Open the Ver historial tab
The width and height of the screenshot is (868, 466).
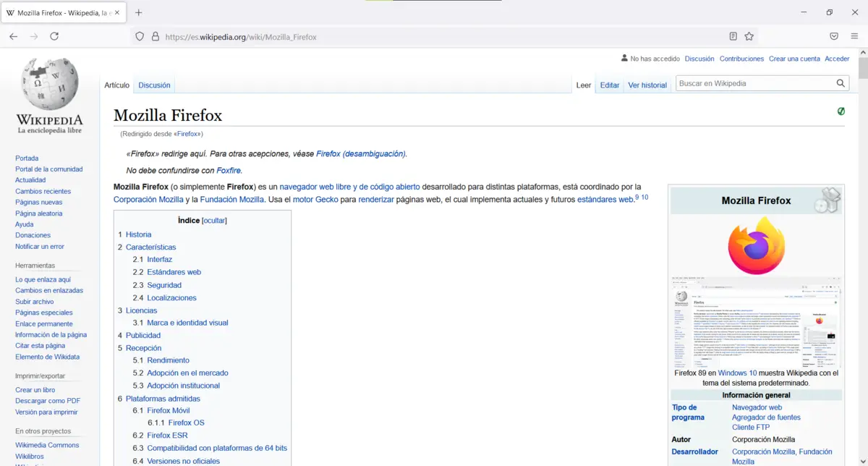coord(647,85)
